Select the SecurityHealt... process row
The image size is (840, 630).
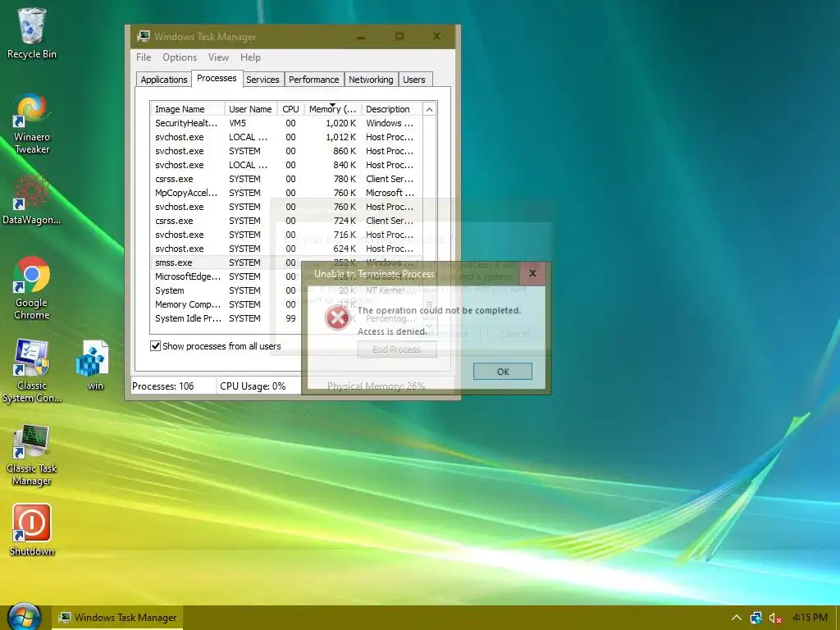pos(286,123)
